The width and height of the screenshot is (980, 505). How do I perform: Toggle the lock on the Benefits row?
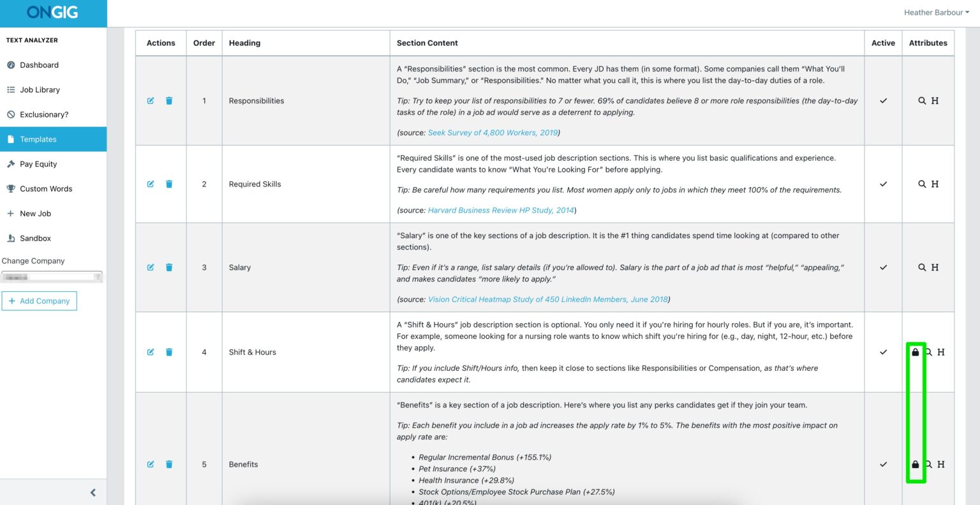click(916, 464)
